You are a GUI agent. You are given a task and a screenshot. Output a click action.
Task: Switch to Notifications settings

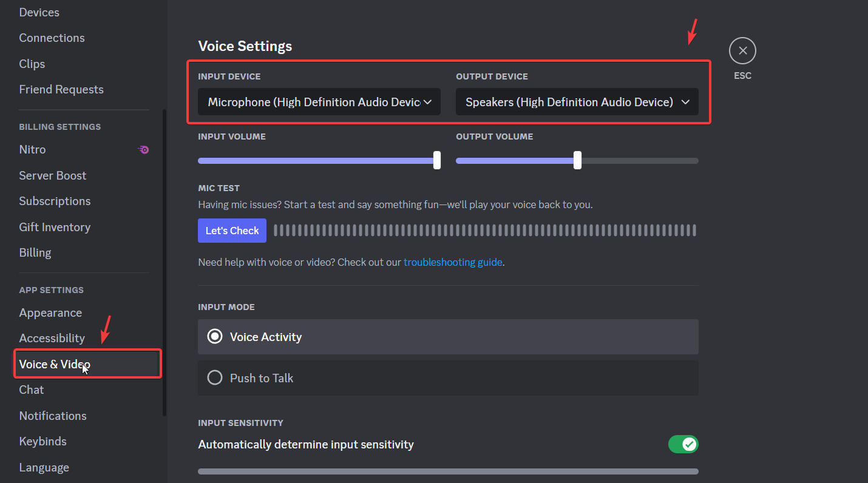[x=53, y=416]
